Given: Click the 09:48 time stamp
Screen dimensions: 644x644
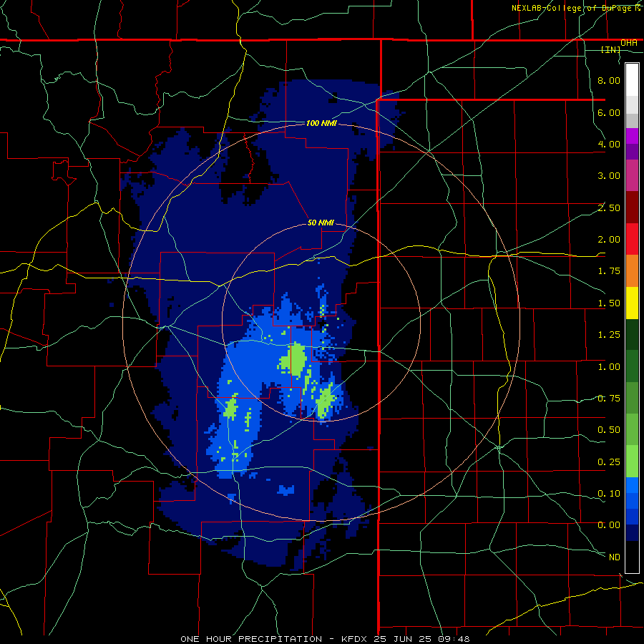Looking at the screenshot, I should [x=455, y=639].
